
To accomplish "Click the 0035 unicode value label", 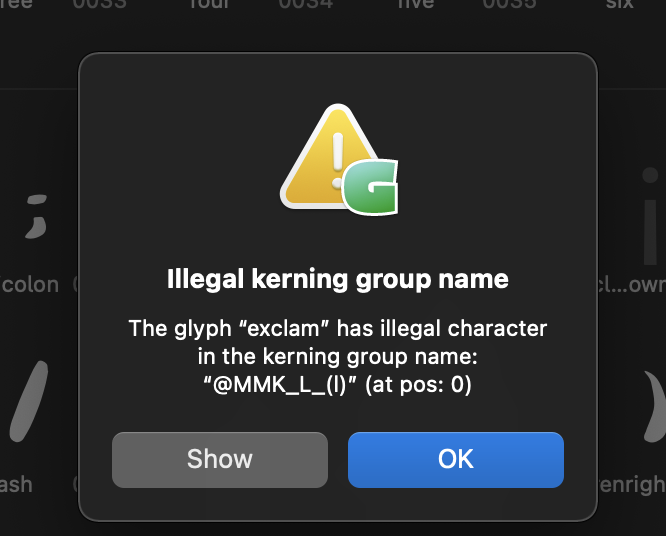I will coord(510,4).
